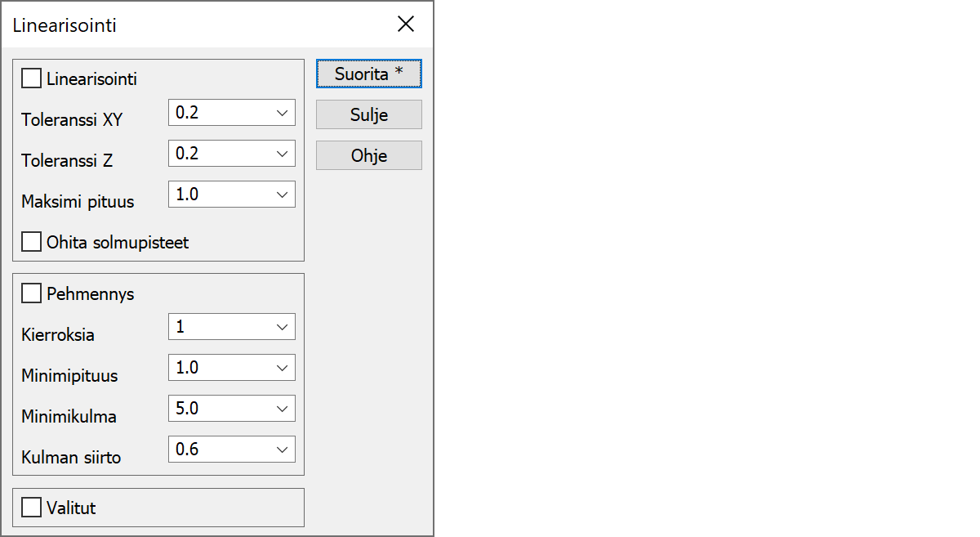This screenshot has width=980, height=537.
Task: Enable the Pehmennys checkbox
Action: (x=32, y=293)
